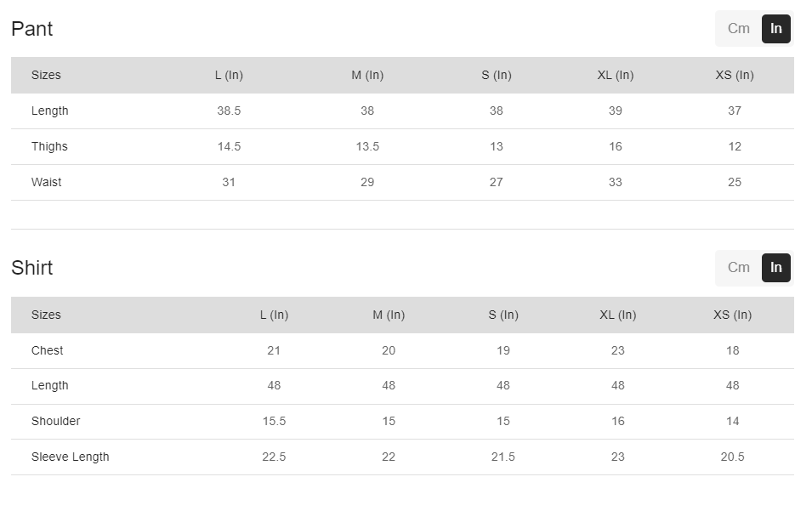Viewport: 812px width, 511px height.
Task: Click the M (In) header in Pant table
Action: [367, 75]
